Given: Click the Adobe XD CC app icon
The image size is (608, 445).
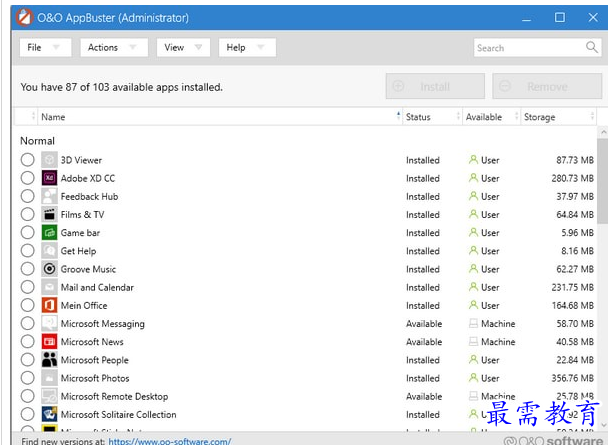Looking at the screenshot, I should tap(49, 178).
